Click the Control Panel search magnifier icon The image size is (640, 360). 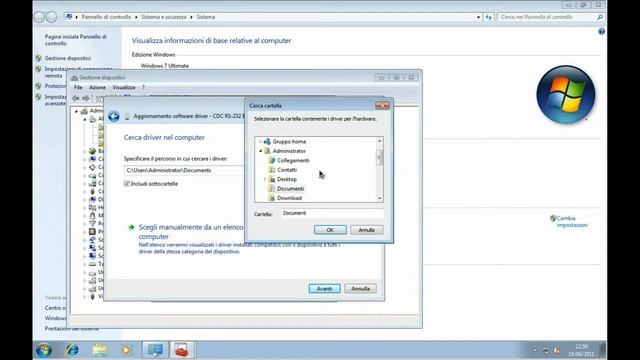(600, 17)
